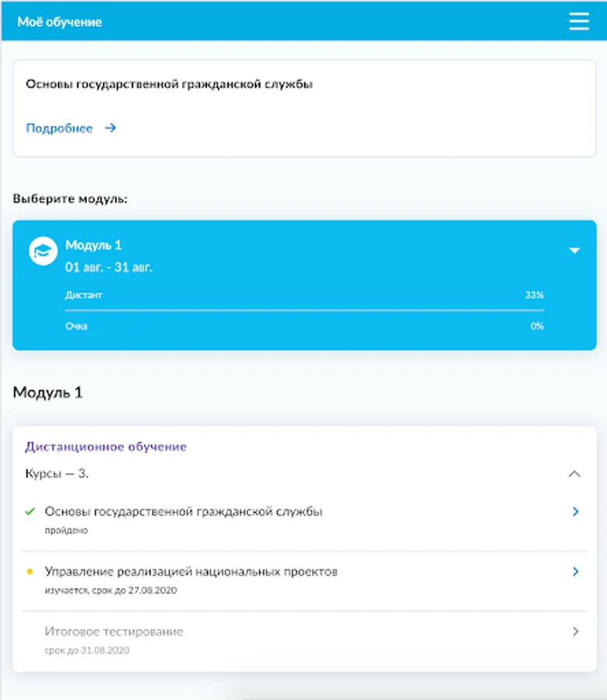
Task: Click the Моё обучение header title
Action: 60,22
